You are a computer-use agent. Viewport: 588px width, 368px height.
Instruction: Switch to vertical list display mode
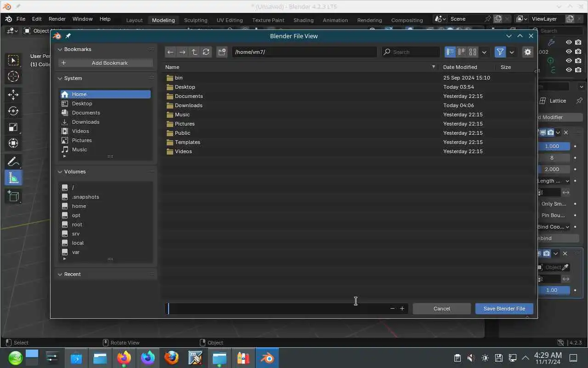tap(450, 52)
